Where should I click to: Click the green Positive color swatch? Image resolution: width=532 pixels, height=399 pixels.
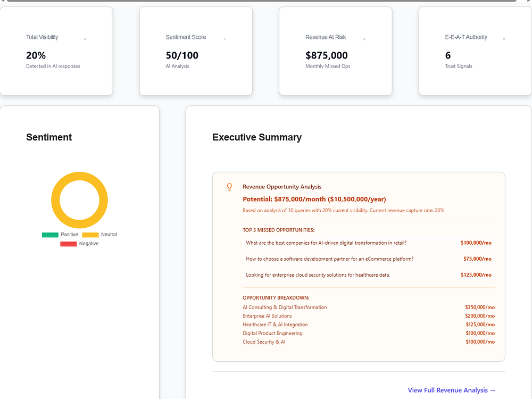pyautogui.click(x=50, y=235)
